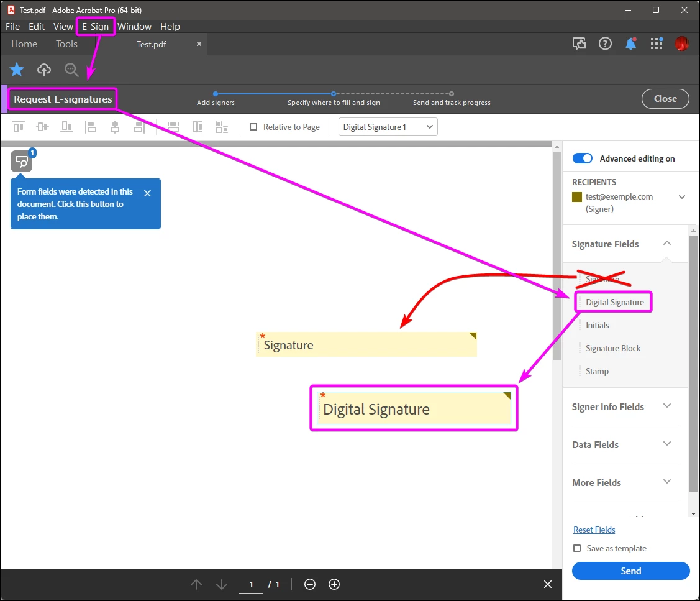700x601 pixels.
Task: Select Signature Block field type
Action: (x=613, y=348)
